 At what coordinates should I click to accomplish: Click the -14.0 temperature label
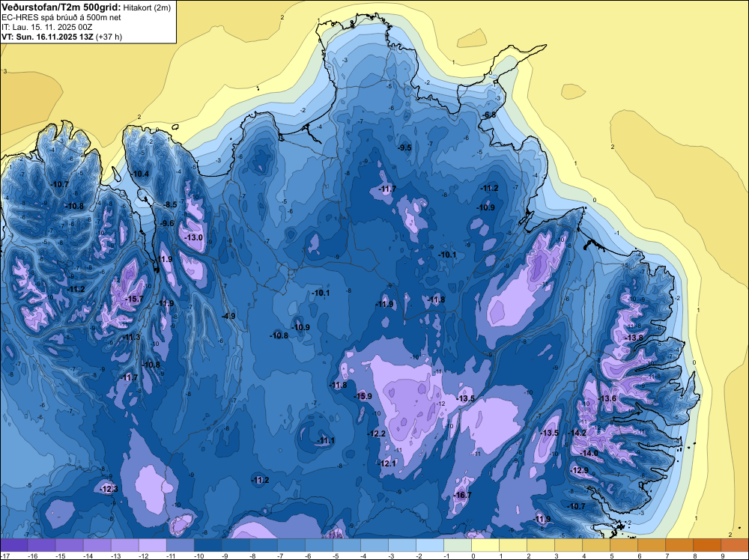pyautogui.click(x=589, y=453)
